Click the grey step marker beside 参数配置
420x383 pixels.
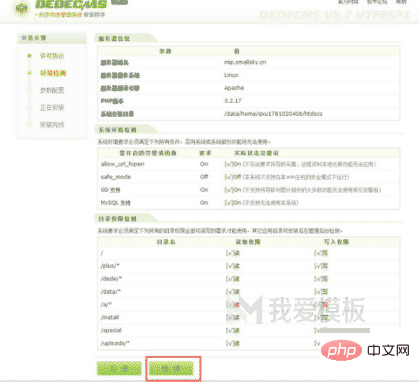(30, 90)
